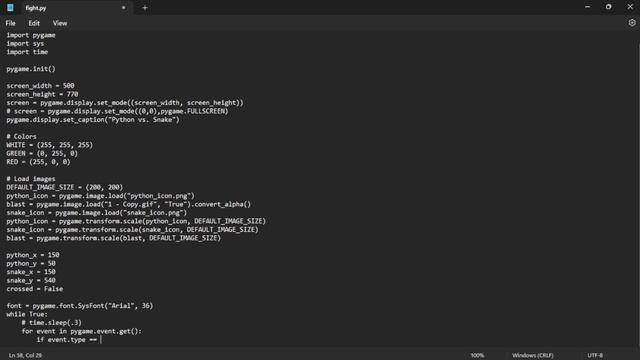
Task: Click the 'screen_width = 500' line
Action: point(40,86)
